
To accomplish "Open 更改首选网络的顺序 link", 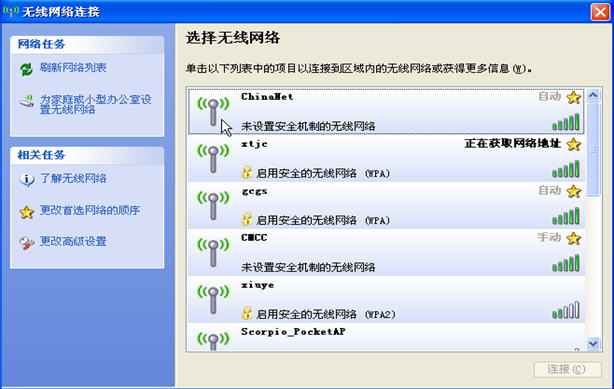I will (x=90, y=210).
